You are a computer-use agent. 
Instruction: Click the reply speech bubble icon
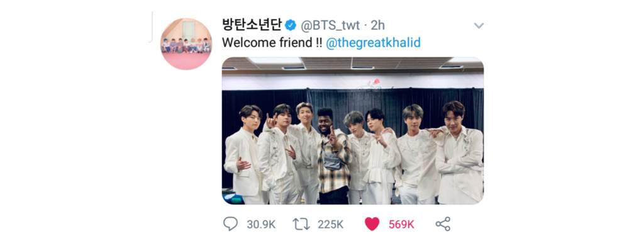(230, 223)
